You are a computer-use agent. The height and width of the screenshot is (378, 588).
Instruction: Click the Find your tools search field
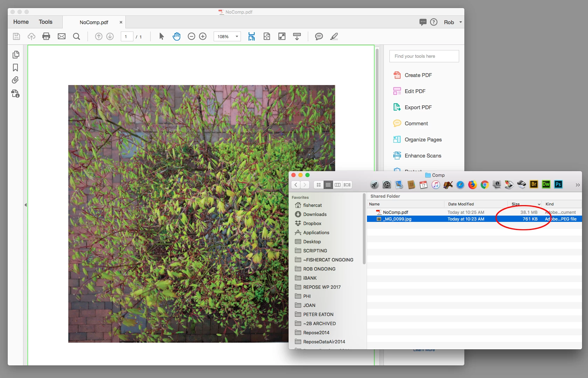click(424, 56)
